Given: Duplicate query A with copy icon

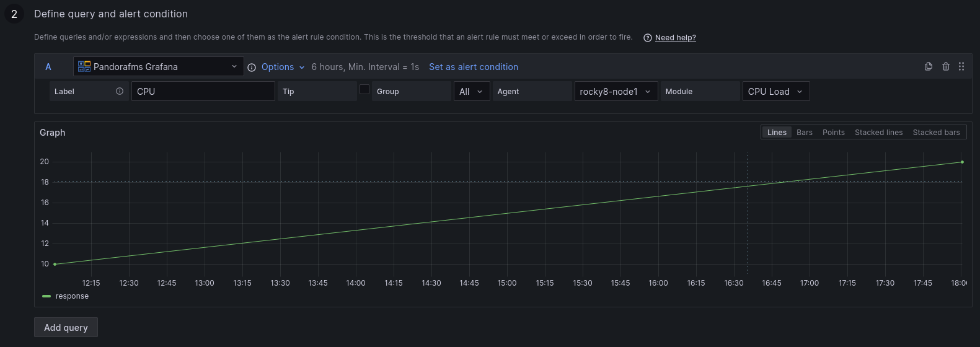Looking at the screenshot, I should coord(928,66).
